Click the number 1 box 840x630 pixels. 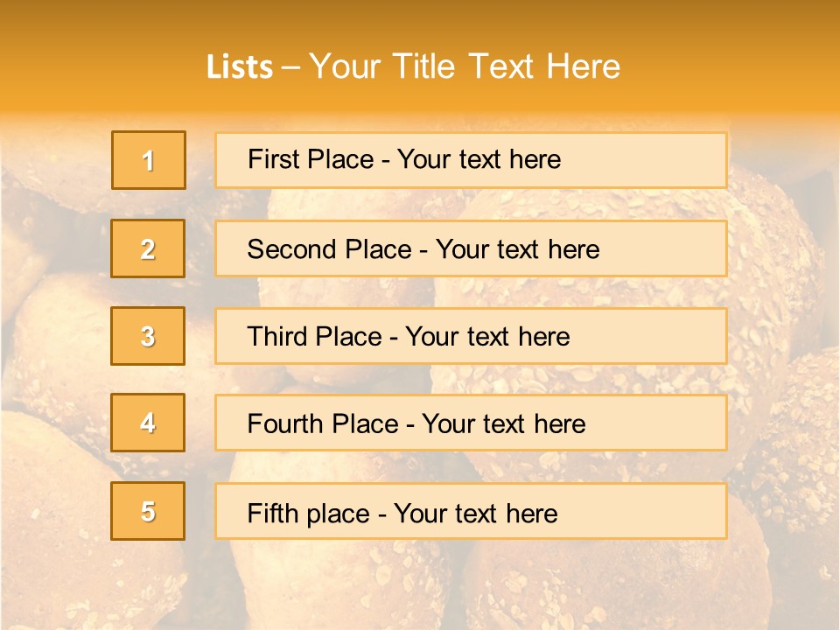coord(149,160)
